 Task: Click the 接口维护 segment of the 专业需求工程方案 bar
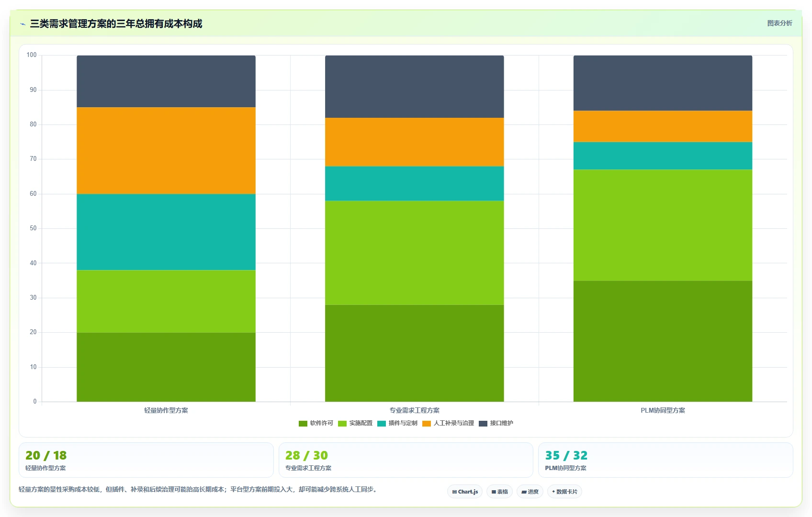coord(415,87)
